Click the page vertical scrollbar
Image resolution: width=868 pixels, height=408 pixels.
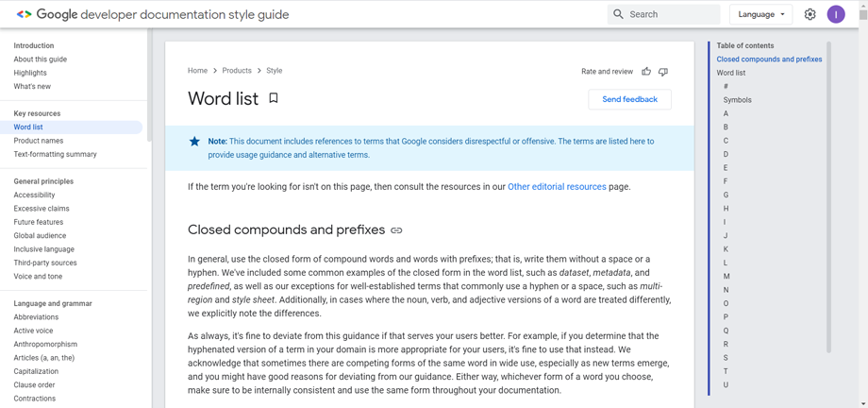(862, 189)
